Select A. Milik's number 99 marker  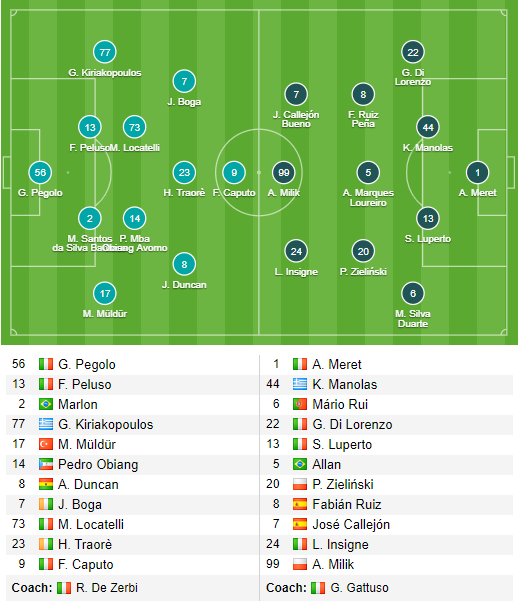click(284, 172)
